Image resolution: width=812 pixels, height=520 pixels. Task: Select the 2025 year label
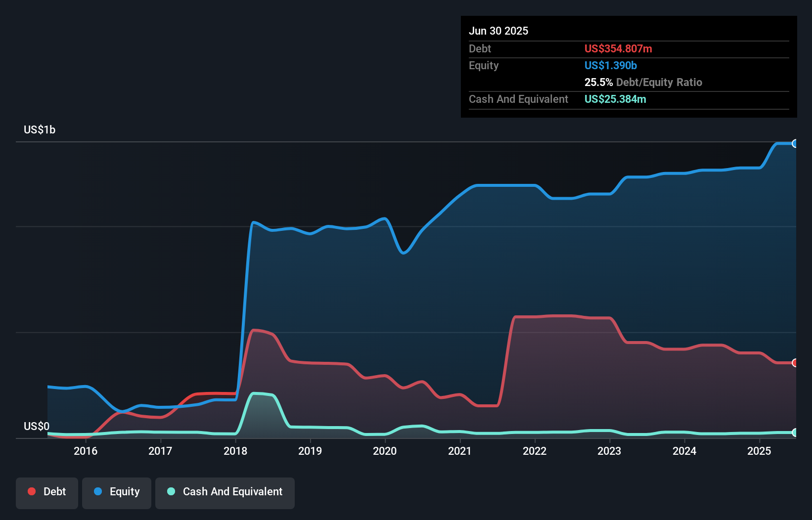pos(760,451)
